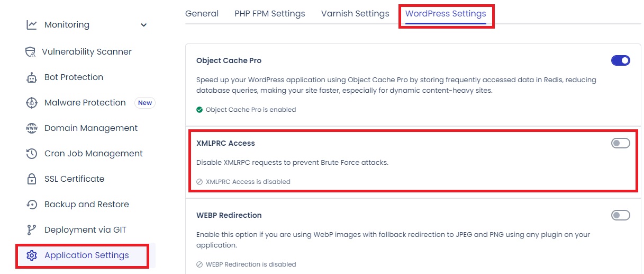Expand the Monitoring menu chevron
This screenshot has height=274, width=644.
(143, 25)
